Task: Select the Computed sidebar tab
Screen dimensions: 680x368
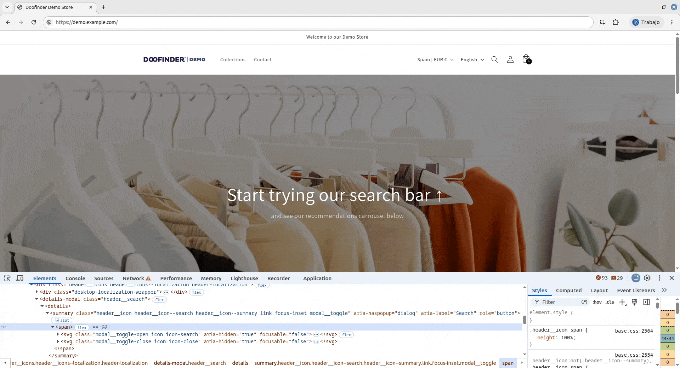Action: pyautogui.click(x=569, y=290)
